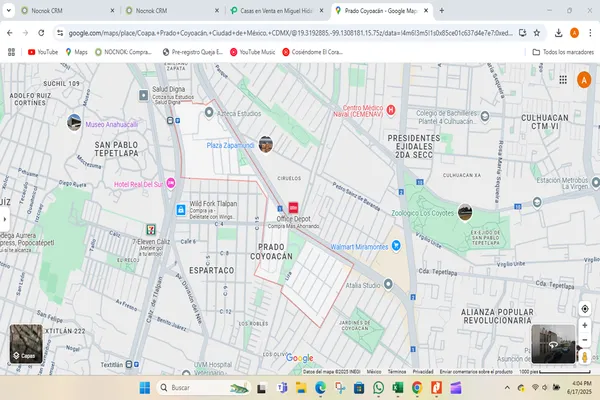The height and width of the screenshot is (400, 600).
Task: Open the YouTube bookmark
Action: pyautogui.click(x=43, y=52)
